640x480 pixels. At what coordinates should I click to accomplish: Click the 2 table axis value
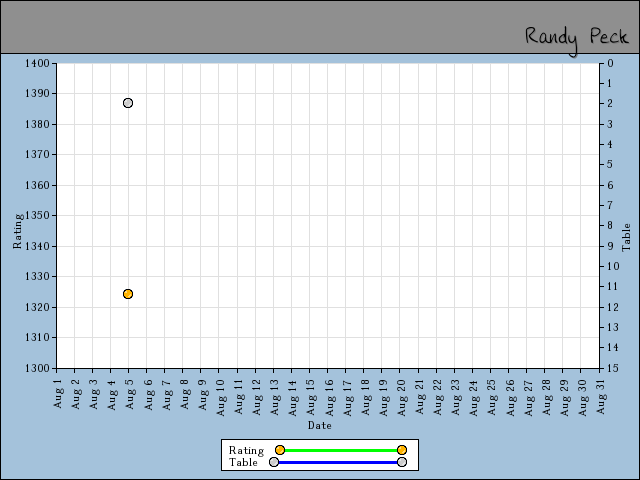pos(610,104)
